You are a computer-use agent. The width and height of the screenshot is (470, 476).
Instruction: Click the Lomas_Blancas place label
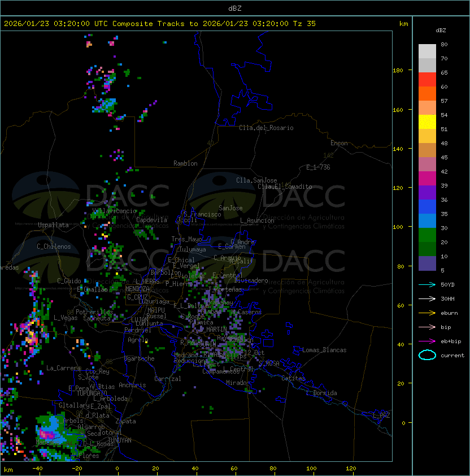coord(324,350)
